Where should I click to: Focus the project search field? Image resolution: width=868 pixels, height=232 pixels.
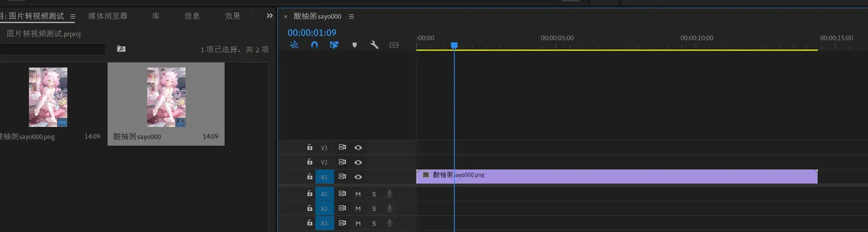pos(52,49)
